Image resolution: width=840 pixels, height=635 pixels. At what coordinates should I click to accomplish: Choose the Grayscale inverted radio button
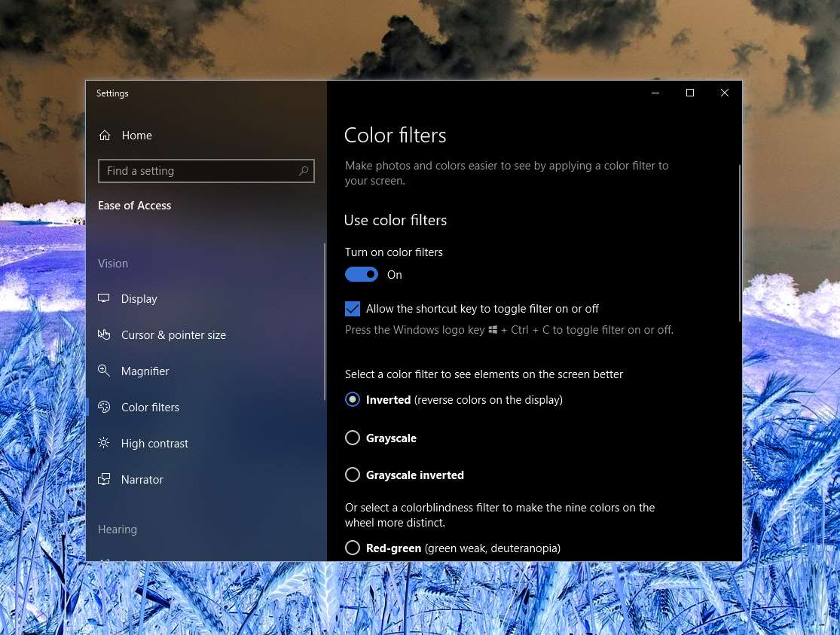353,475
